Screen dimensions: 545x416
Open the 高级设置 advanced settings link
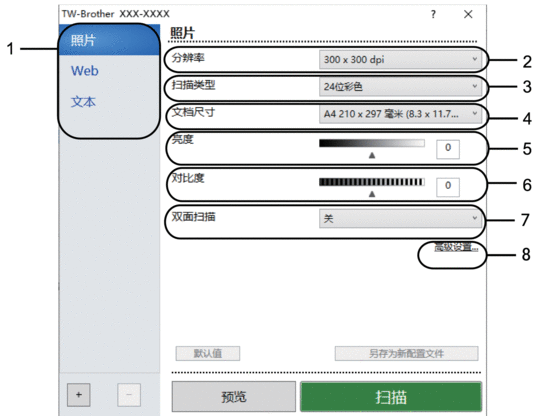coord(456,247)
